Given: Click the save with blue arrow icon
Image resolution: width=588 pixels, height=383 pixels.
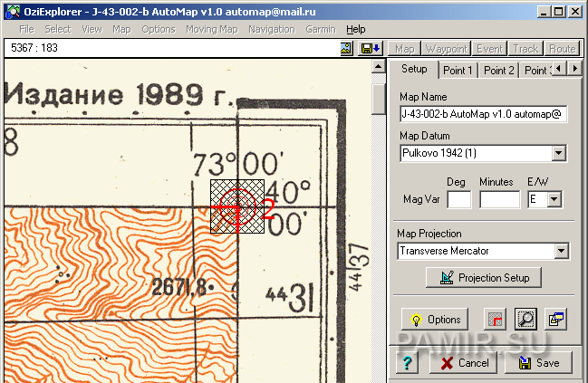Looking at the screenshot, I should 370,48.
